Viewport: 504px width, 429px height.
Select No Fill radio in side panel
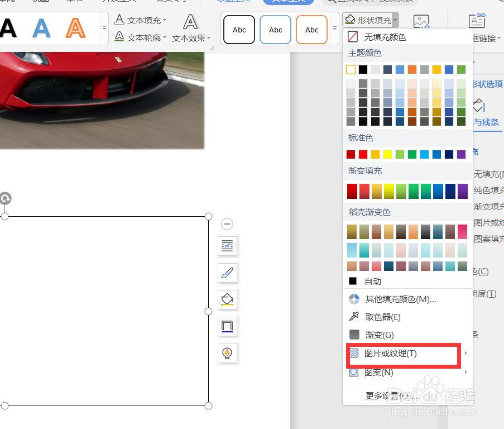point(488,174)
